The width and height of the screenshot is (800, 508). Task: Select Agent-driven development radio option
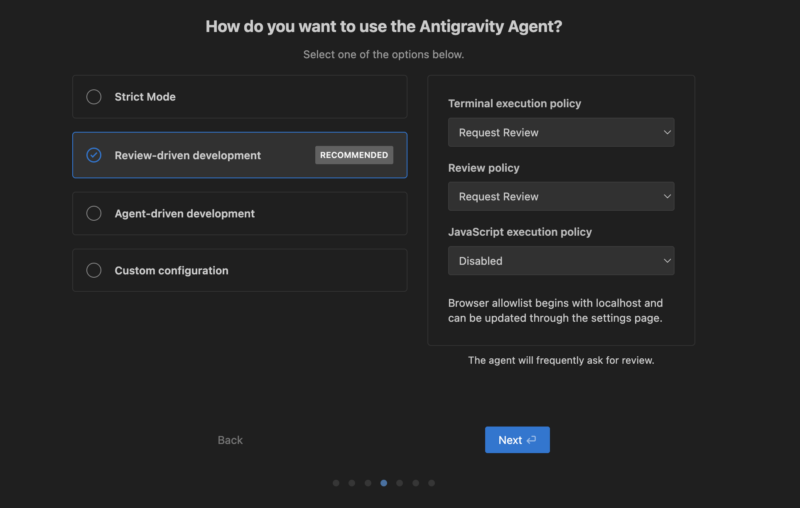click(94, 213)
